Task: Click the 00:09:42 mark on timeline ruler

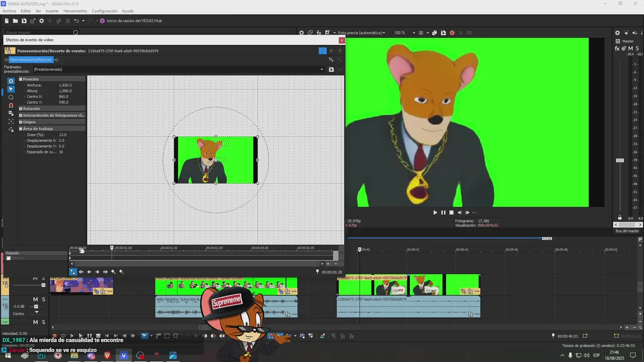Action: [x=413, y=249]
